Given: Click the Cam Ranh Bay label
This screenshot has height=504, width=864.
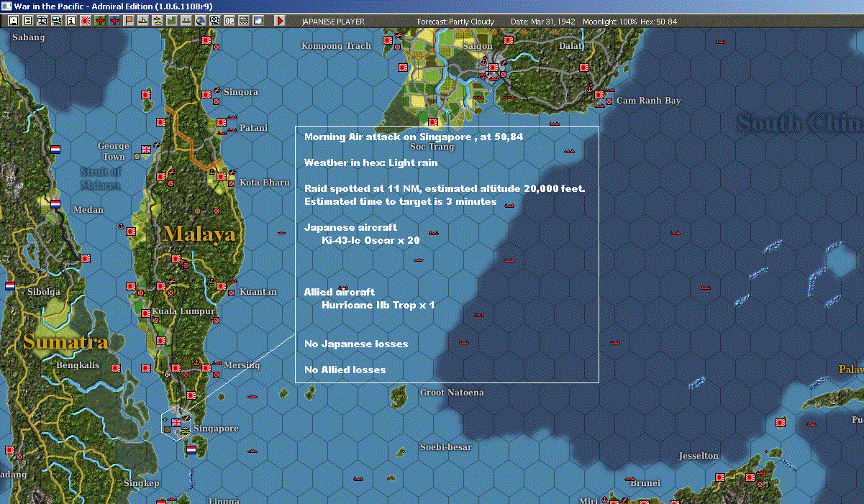Looking at the screenshot, I should coord(648,101).
